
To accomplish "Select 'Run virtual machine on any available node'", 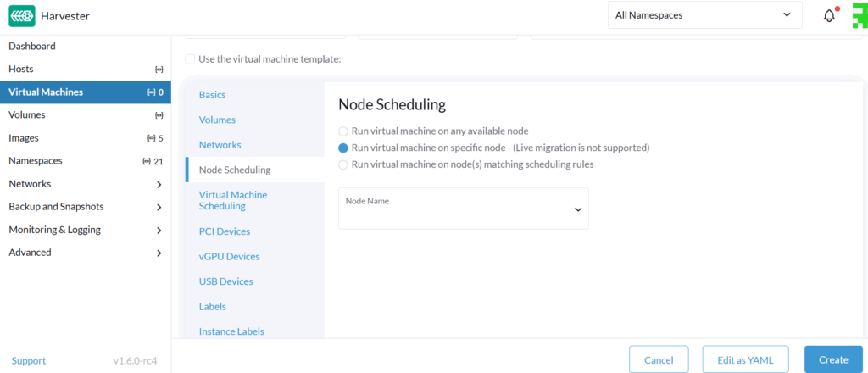I will click(343, 131).
